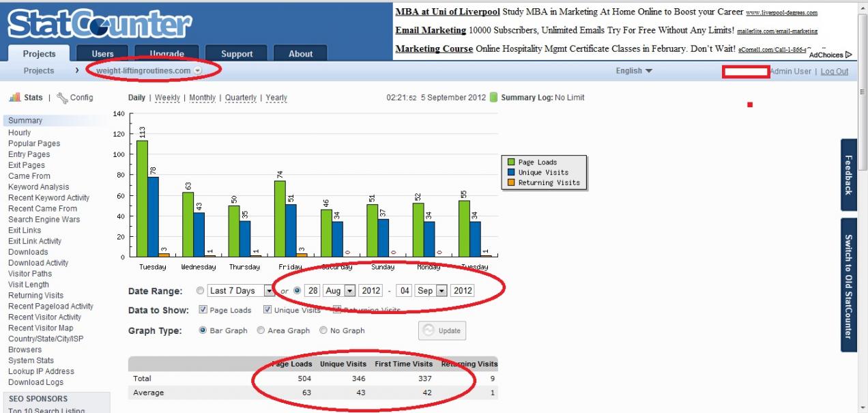Click Switch to Old StatCounter
The image size is (868, 413).
(x=849, y=285)
